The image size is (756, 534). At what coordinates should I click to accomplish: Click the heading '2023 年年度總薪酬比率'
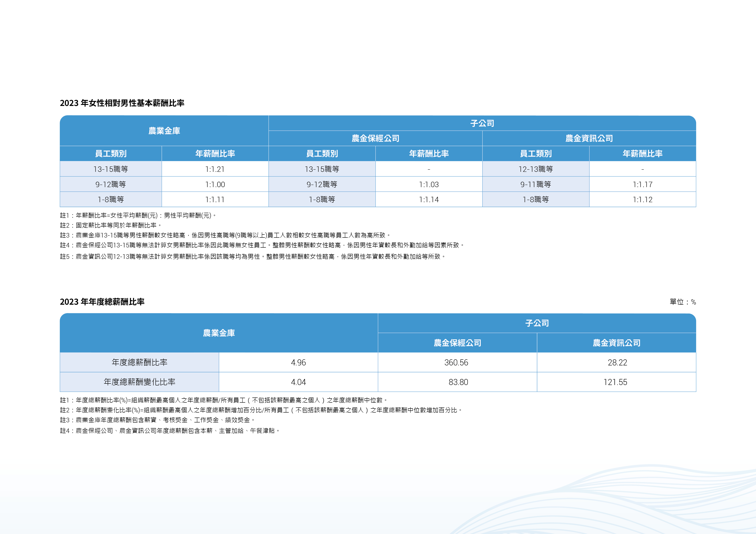click(x=102, y=302)
